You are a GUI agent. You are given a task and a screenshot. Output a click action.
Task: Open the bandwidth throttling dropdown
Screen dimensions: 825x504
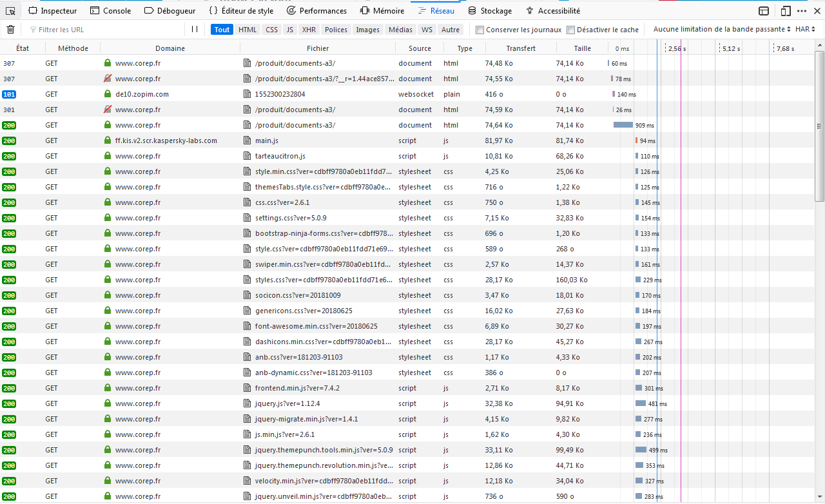pyautogui.click(x=722, y=30)
